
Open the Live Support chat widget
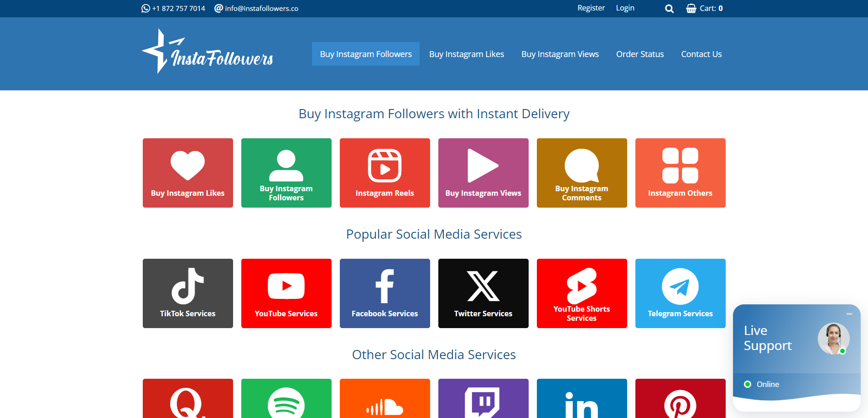pos(796,358)
